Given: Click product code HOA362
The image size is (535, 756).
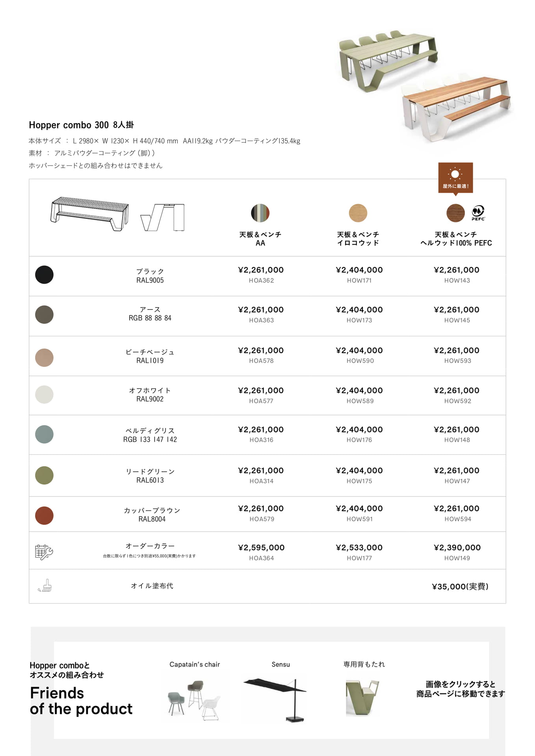Looking at the screenshot, I should (x=261, y=280).
